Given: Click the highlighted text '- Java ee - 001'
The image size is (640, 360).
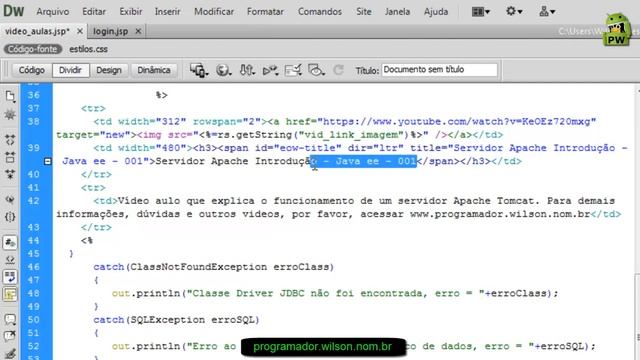Looking at the screenshot, I should pos(363,161).
